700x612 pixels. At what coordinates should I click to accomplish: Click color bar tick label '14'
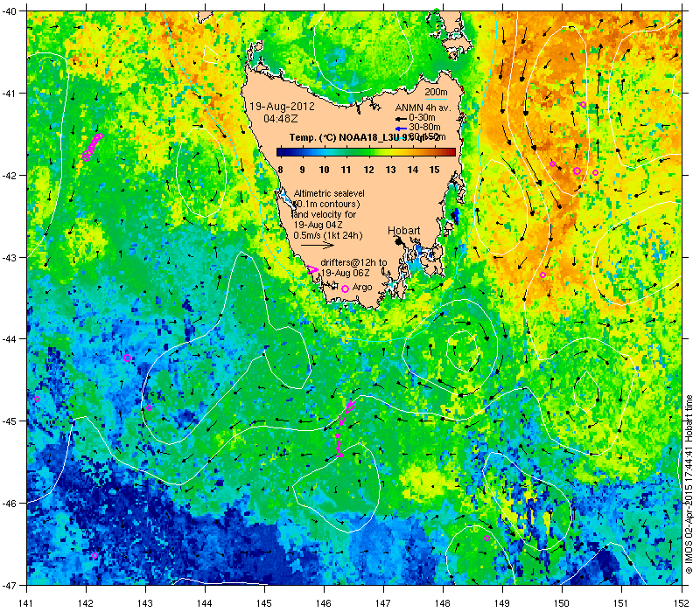pos(412,170)
